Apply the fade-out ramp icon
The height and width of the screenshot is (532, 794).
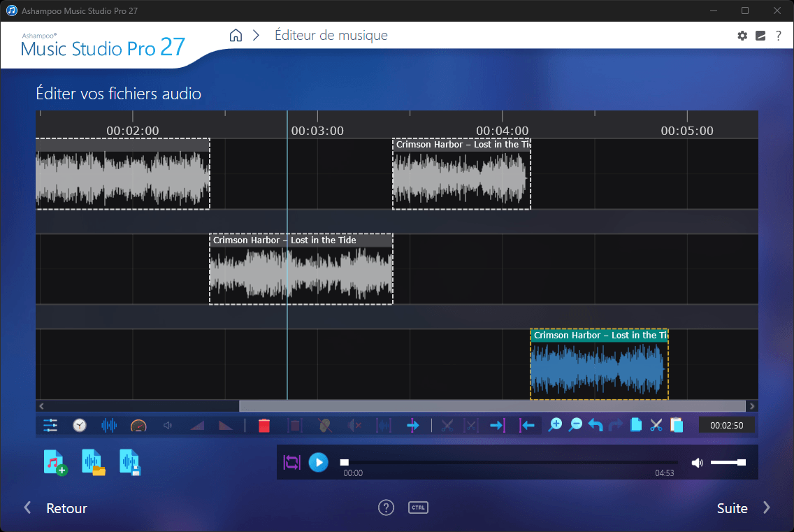(x=225, y=426)
